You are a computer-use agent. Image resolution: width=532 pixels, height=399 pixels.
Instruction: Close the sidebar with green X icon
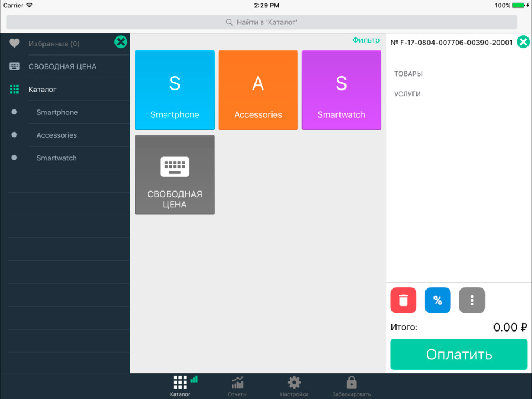tap(121, 41)
